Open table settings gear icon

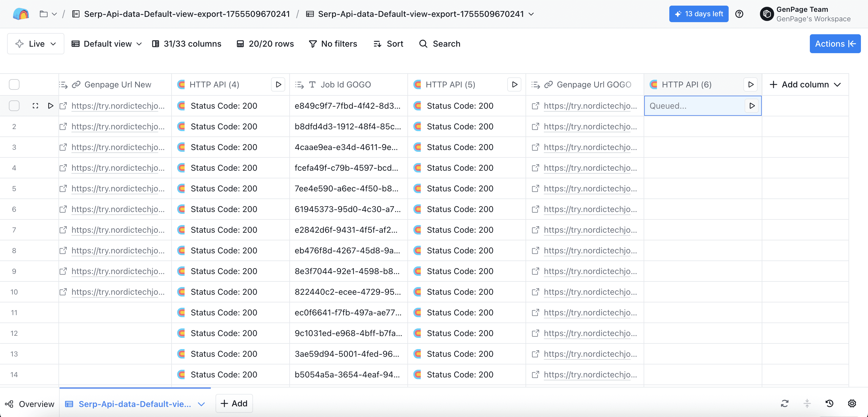(x=852, y=403)
